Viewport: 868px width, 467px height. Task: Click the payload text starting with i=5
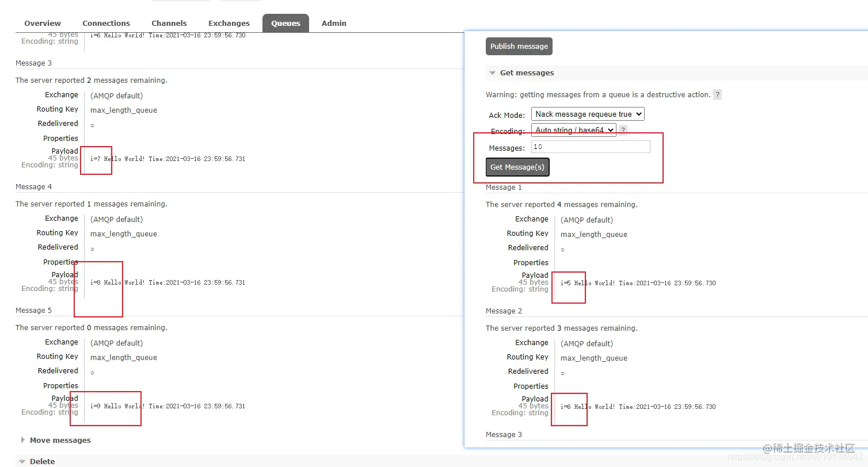pos(638,283)
